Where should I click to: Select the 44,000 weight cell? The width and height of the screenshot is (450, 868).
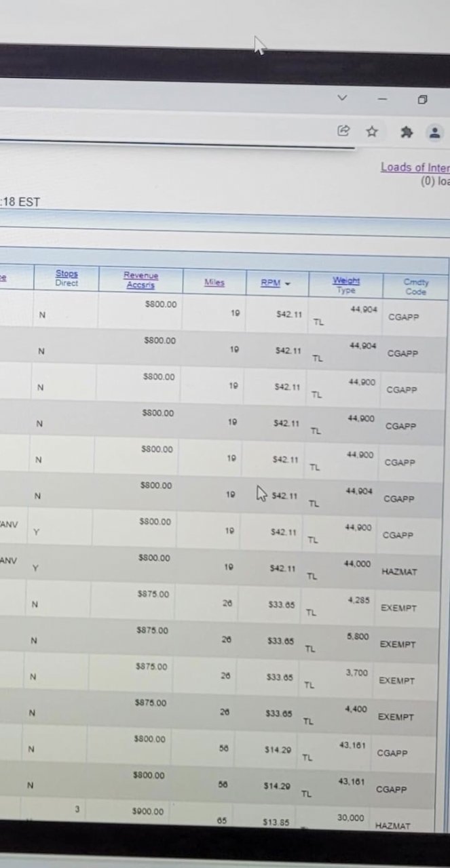click(357, 564)
